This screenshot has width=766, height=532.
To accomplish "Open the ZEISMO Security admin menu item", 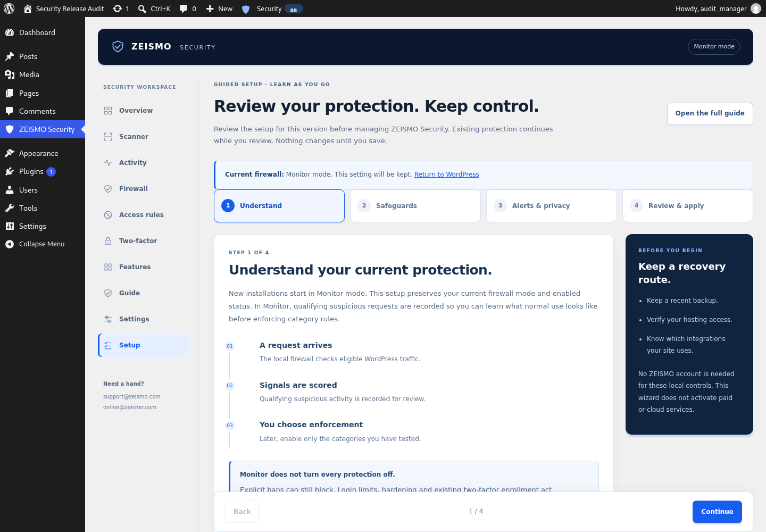I will tap(43, 129).
